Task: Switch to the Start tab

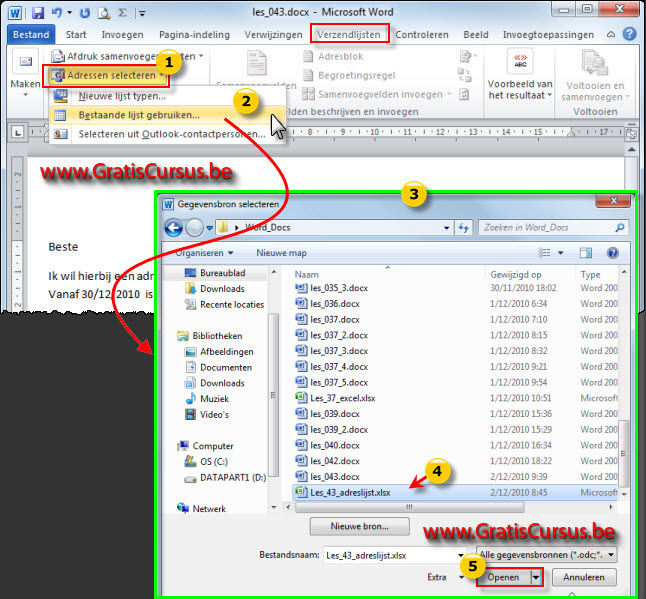Action: tap(76, 35)
